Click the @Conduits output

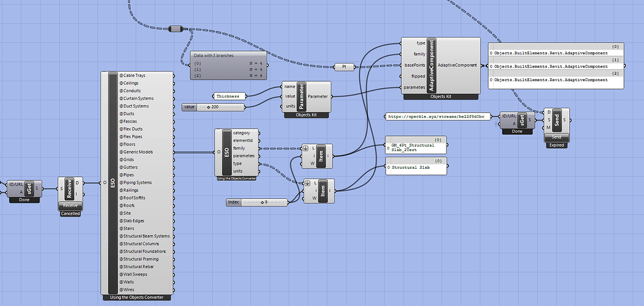tap(130, 91)
